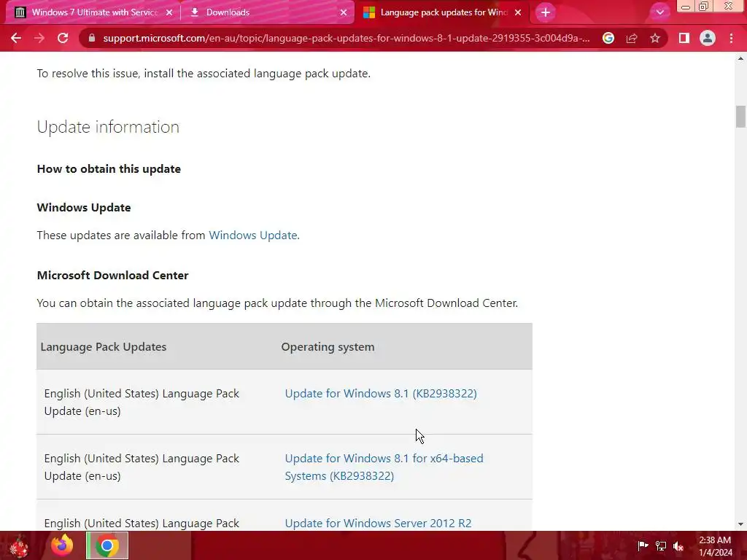The image size is (747, 560).
Task: Select the Language pack updates tab
Action: 441,12
